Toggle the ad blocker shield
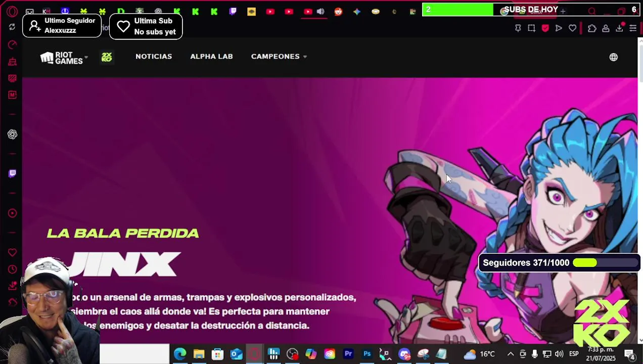Viewport: 643px width, 364px height. click(x=545, y=28)
